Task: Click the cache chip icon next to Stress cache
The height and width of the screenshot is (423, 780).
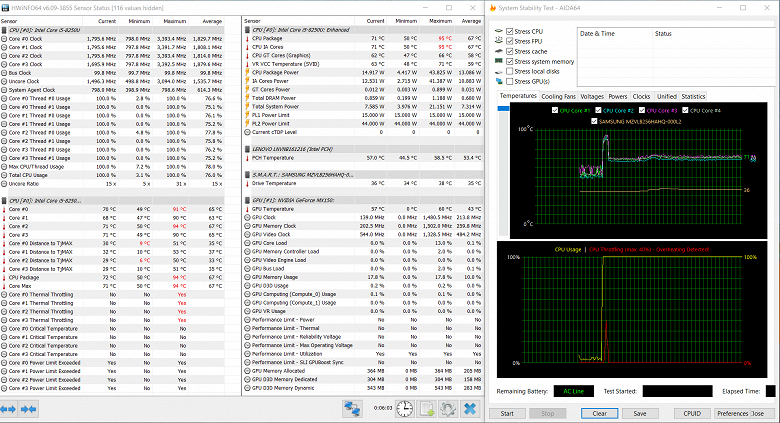Action: (499, 51)
